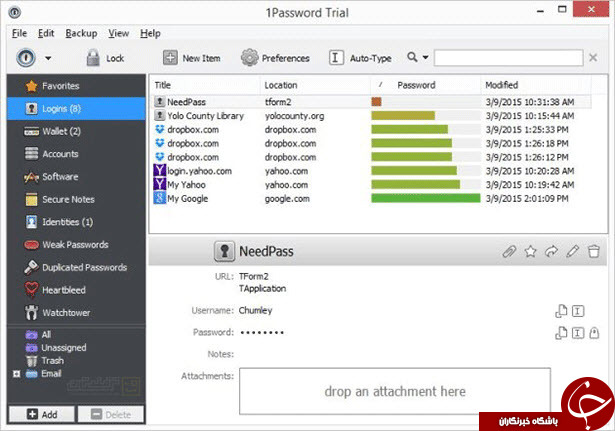Click the Lock padlock icon
615x431 pixels.
click(x=93, y=58)
